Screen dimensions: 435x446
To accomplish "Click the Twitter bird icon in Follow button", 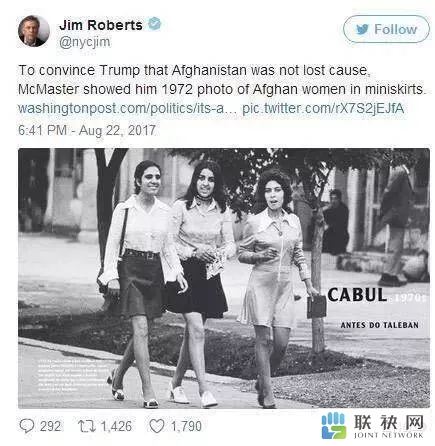I will [x=362, y=29].
